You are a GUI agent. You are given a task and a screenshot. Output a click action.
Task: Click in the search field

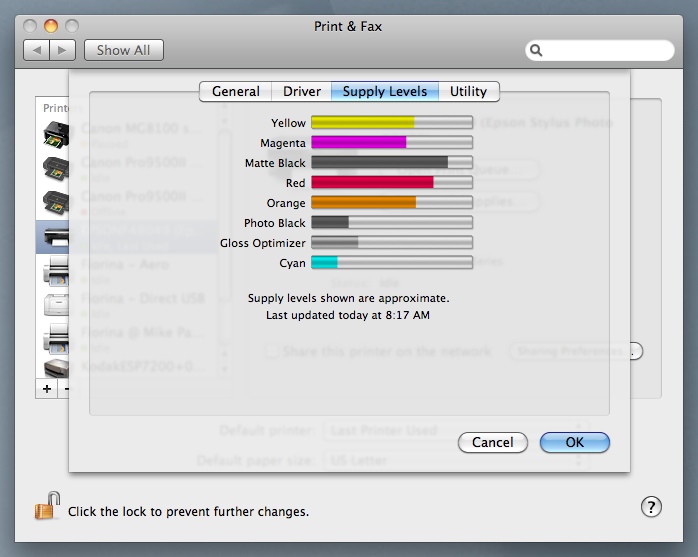pyautogui.click(x=607, y=50)
